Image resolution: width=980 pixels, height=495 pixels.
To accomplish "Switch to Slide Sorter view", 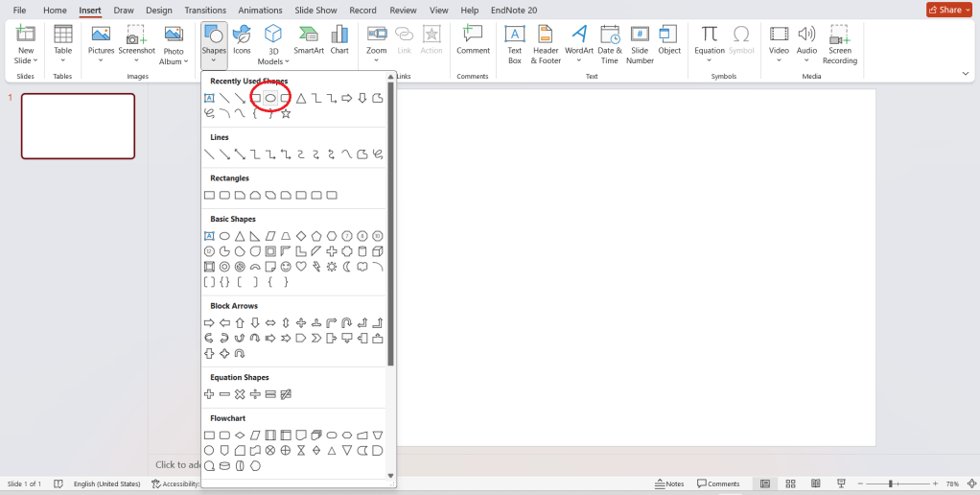I will [x=790, y=484].
